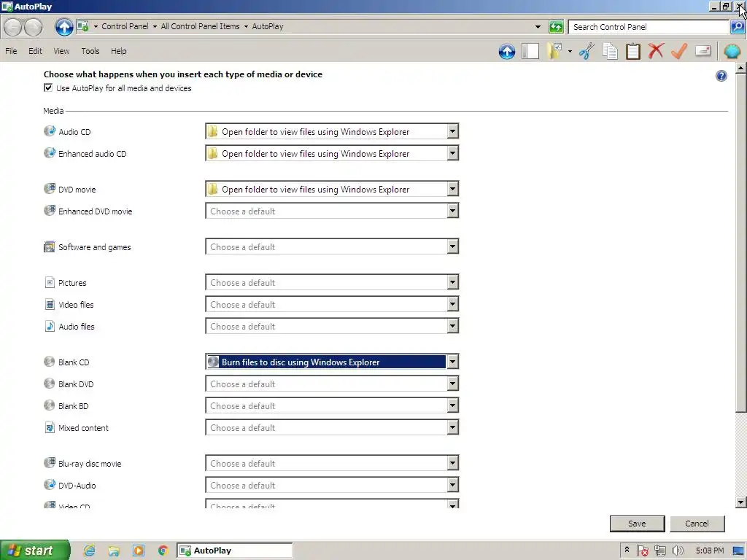Click the blue Up arrow in the address bar
Viewport: 747px width, 560px height.
point(64,27)
